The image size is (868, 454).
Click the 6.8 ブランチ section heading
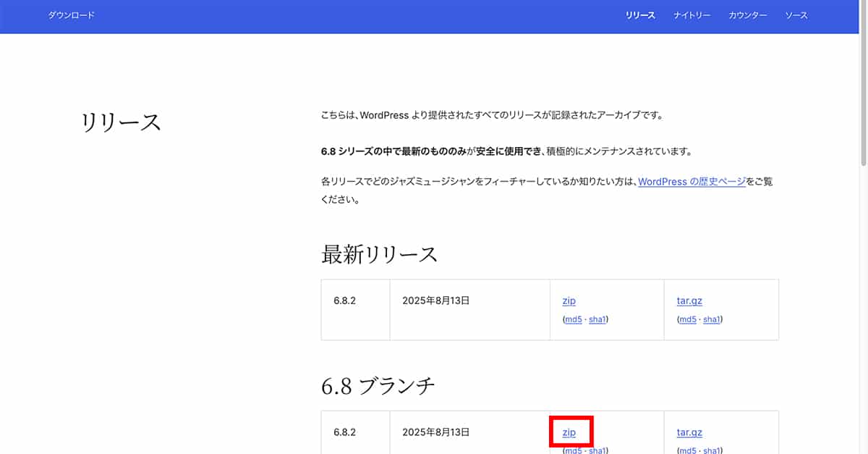378,386
